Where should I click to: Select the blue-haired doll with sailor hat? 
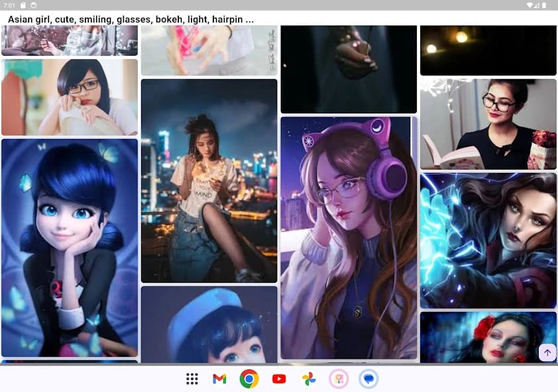[x=209, y=324]
